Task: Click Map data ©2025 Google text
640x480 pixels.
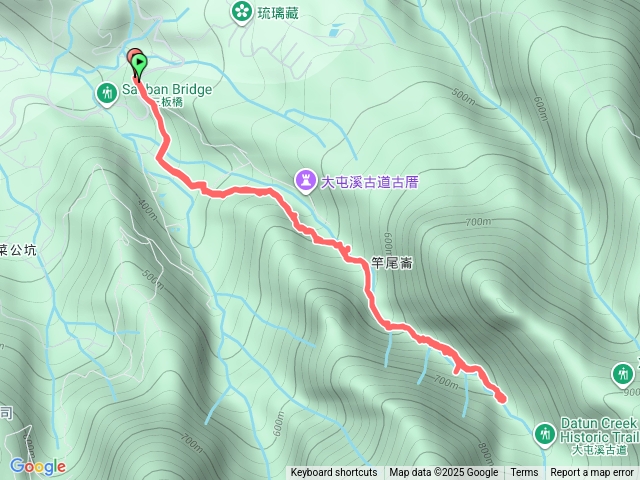Action: [443, 473]
